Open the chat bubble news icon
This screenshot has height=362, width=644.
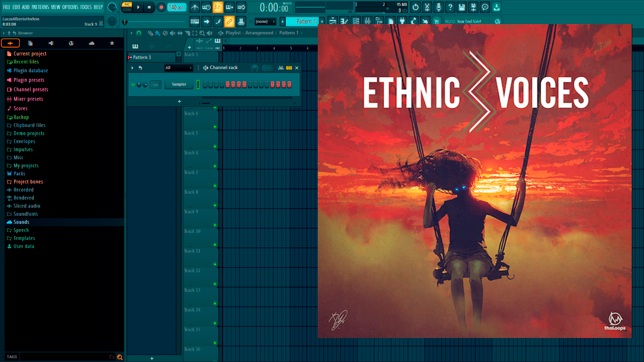point(485,7)
